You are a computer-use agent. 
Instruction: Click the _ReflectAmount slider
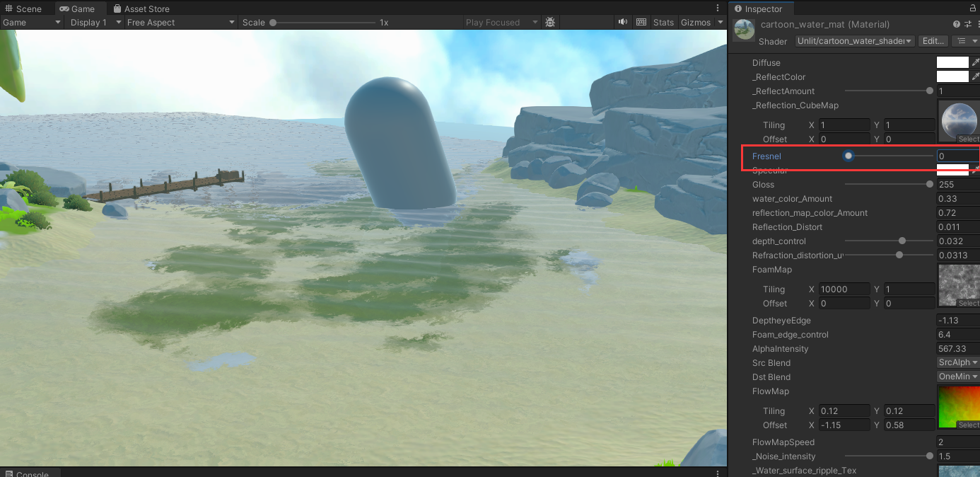click(889, 91)
